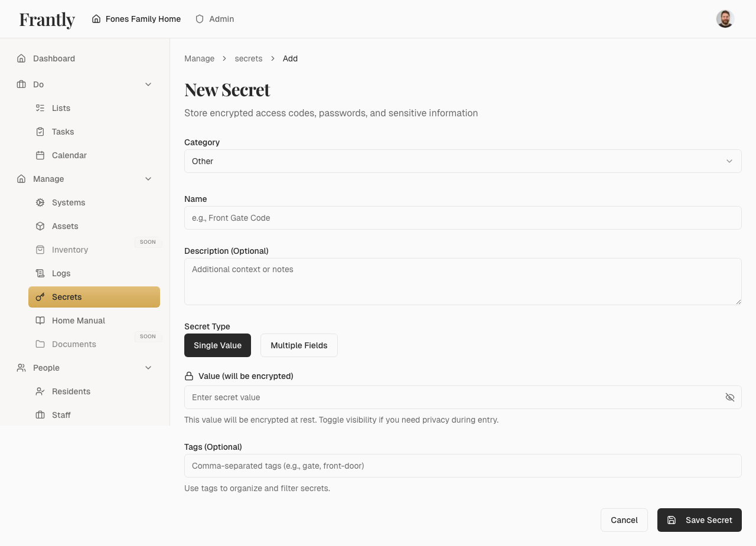This screenshot has height=546, width=756.
Task: Click the user avatar picture
Action: point(725,18)
